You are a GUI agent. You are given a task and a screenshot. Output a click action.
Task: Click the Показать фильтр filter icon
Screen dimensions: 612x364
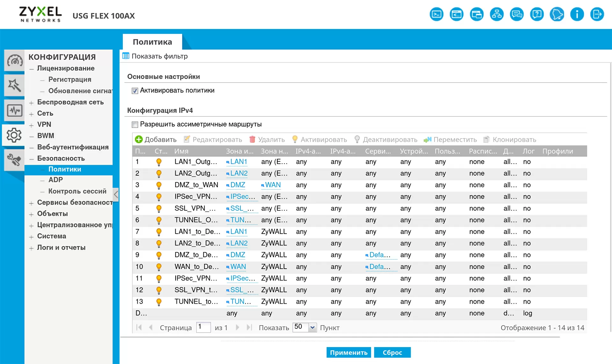click(126, 56)
